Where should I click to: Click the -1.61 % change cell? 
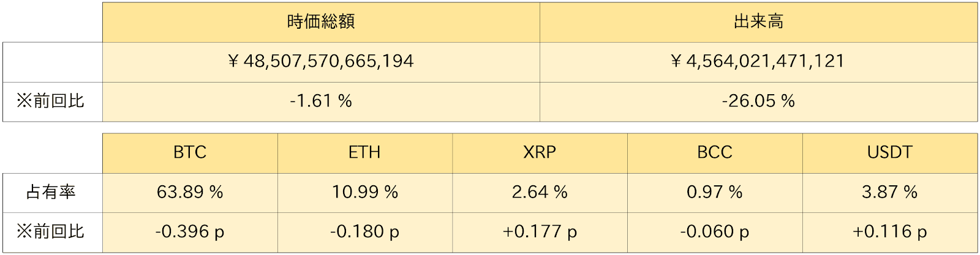pos(321,101)
